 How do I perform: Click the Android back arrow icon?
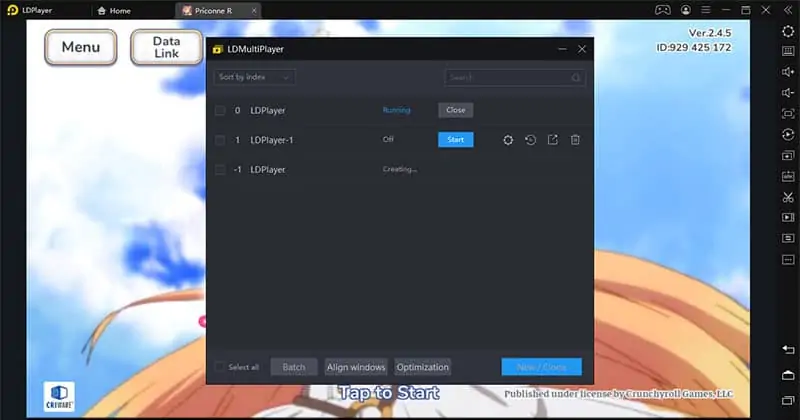pyautogui.click(x=788, y=350)
